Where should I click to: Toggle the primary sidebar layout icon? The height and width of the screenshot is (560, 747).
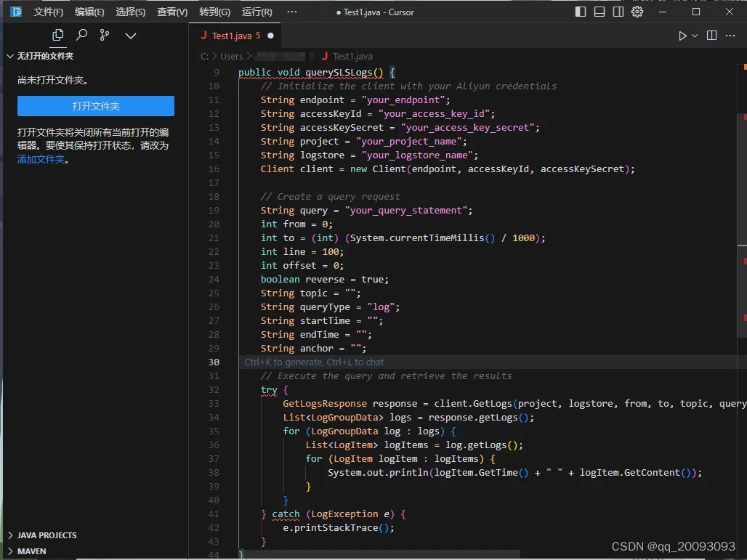click(x=581, y=12)
